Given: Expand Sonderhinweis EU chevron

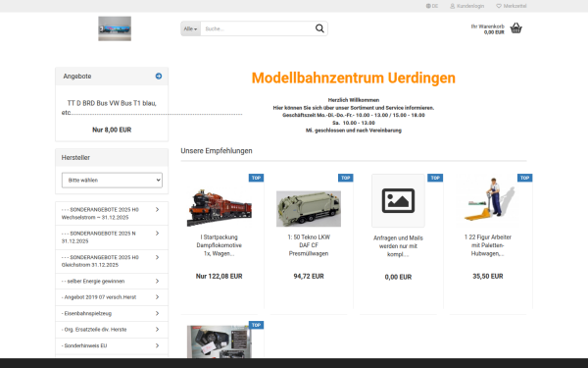Looking at the screenshot, I should (x=157, y=345).
